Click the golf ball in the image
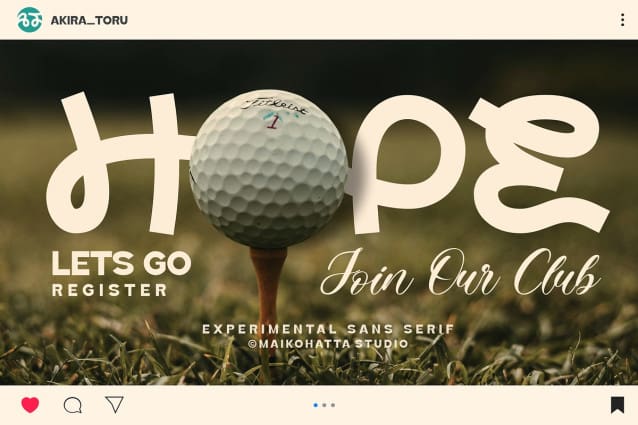 point(269,168)
